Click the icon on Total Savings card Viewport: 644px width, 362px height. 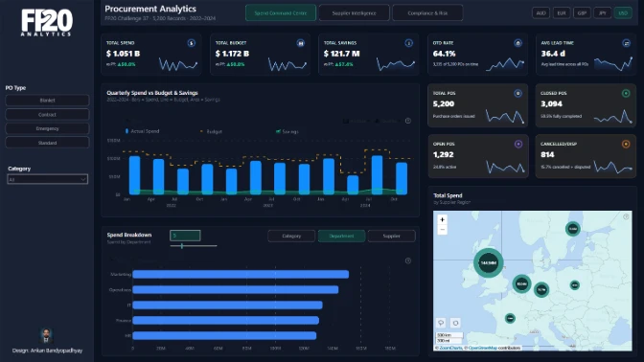click(408, 43)
